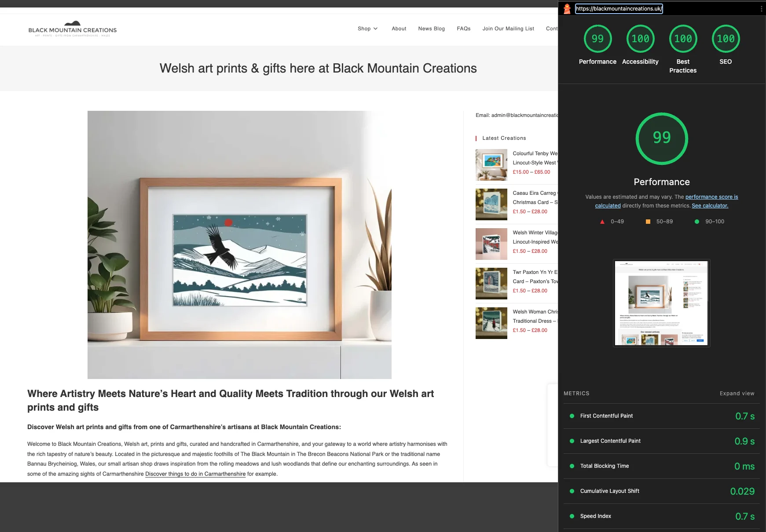
Task: Expand the Cumulative Layout Shift metric
Action: (662, 491)
